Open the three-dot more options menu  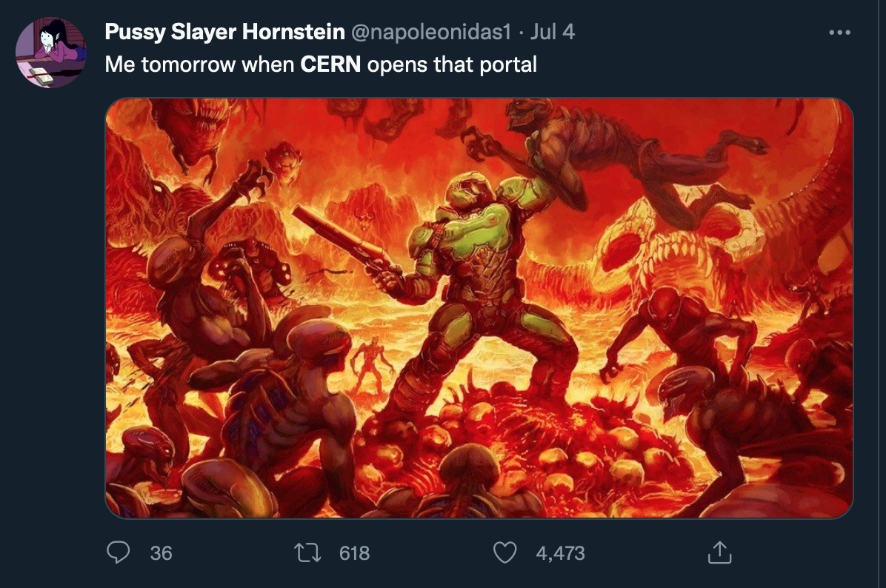pos(839,33)
